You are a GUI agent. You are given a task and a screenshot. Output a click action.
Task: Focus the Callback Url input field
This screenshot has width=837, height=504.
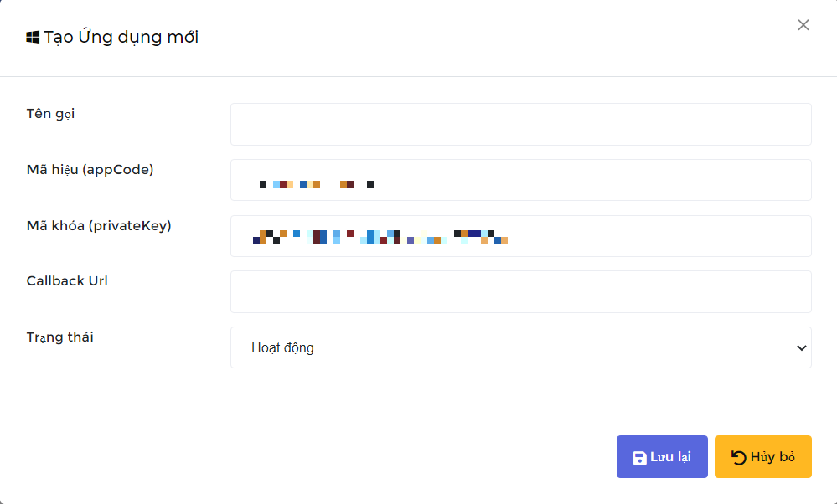click(x=521, y=291)
